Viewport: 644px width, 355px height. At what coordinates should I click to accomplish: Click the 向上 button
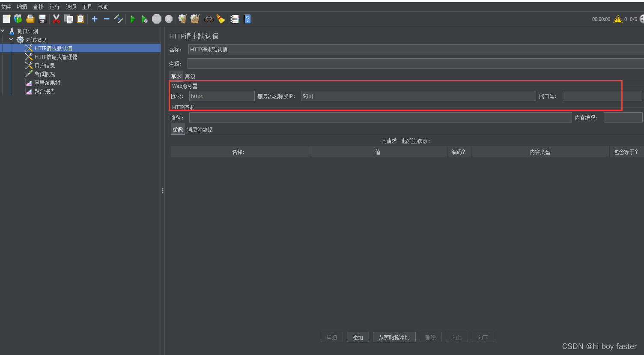pyautogui.click(x=457, y=337)
